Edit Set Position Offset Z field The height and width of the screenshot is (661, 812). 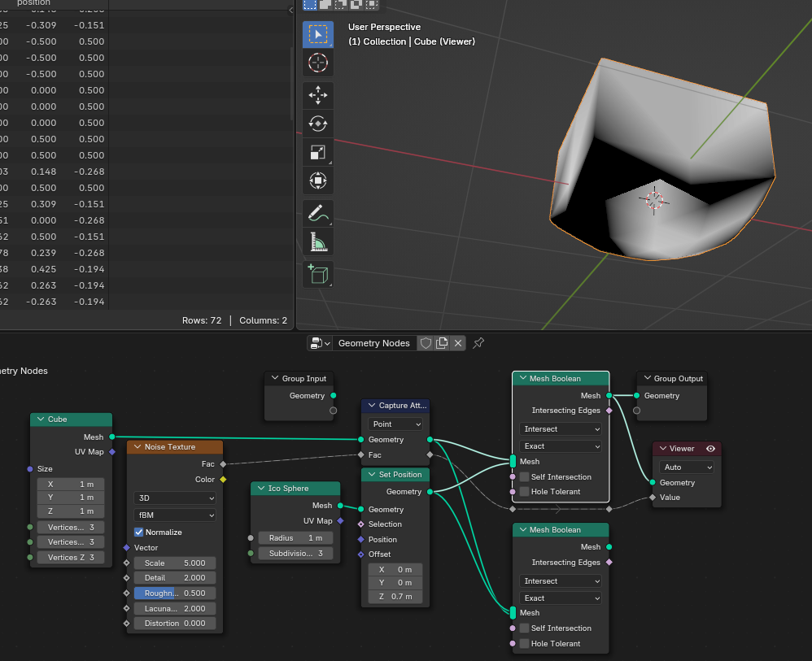(x=395, y=596)
